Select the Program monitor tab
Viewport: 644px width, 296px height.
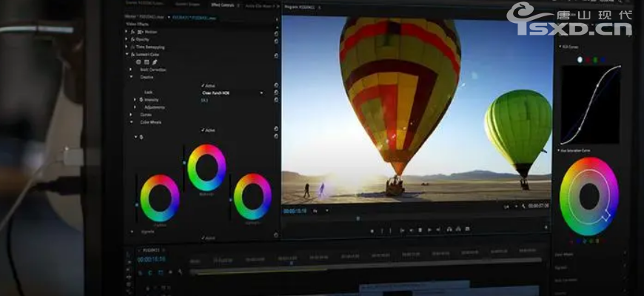coord(299,7)
